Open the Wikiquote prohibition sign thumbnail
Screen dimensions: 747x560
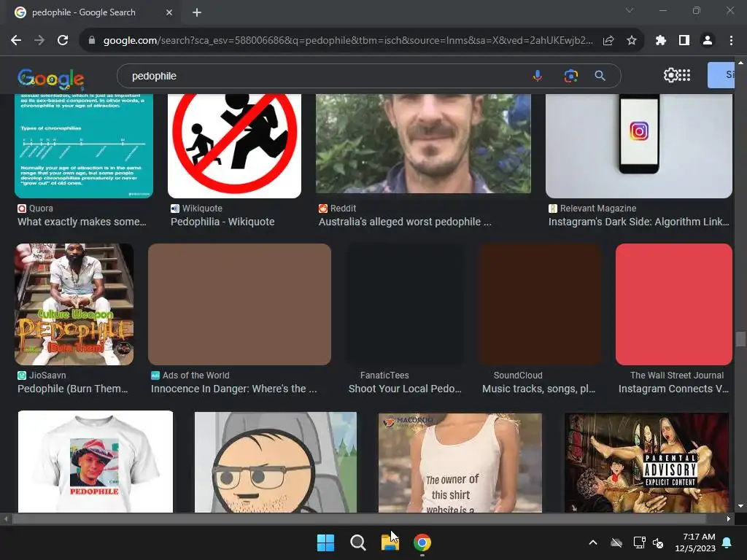(234, 146)
